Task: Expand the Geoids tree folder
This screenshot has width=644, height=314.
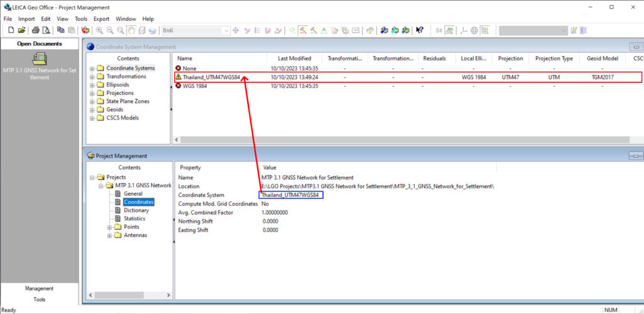Action: pos(92,109)
